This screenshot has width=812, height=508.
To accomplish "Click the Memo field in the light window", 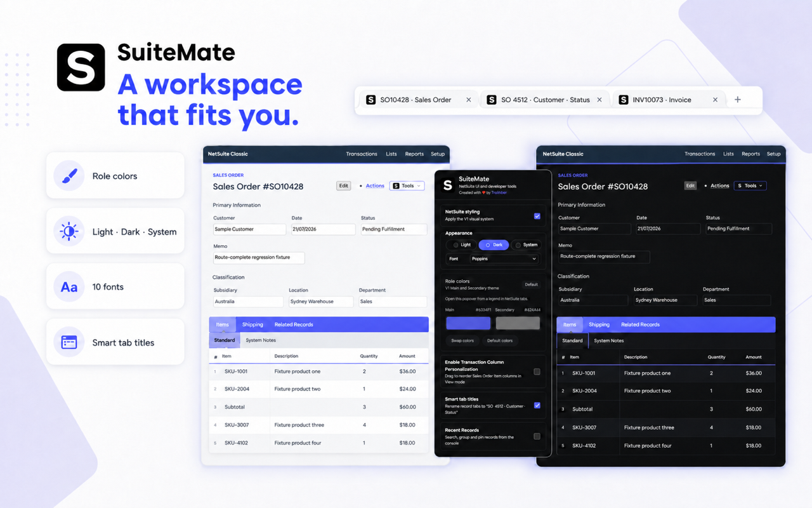I will [x=259, y=258].
